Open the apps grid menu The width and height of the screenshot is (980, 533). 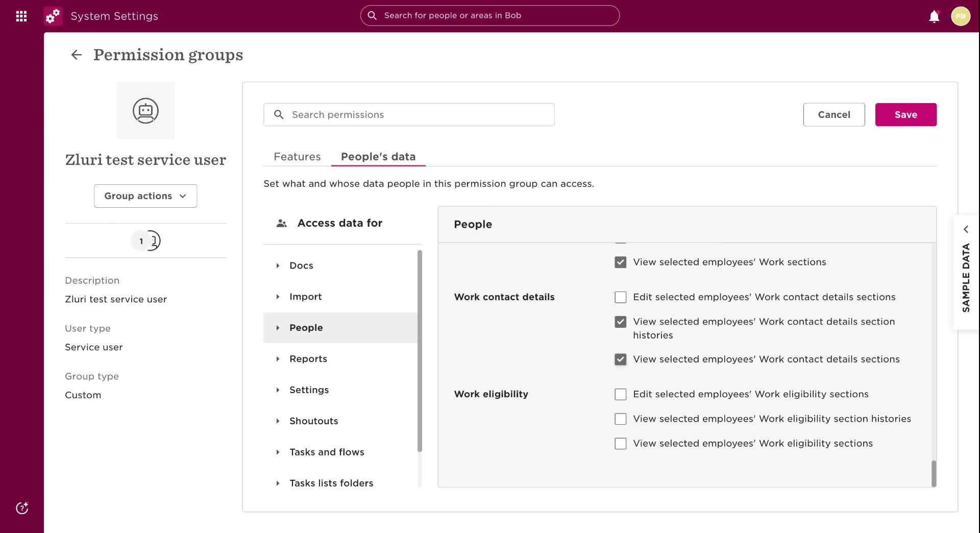coord(21,16)
